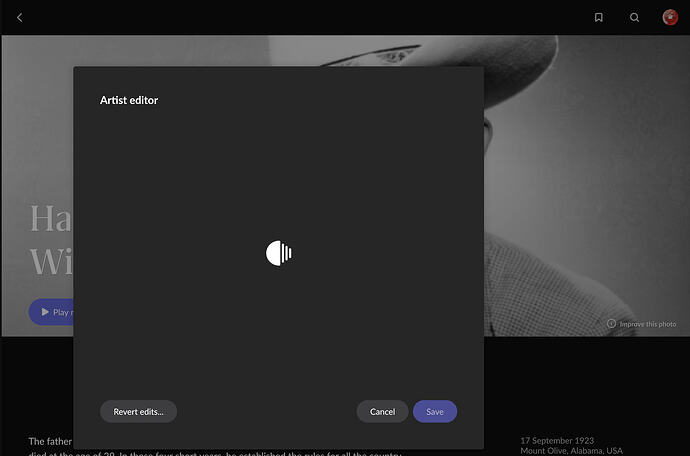Open the user profile avatar menu

coord(670,17)
